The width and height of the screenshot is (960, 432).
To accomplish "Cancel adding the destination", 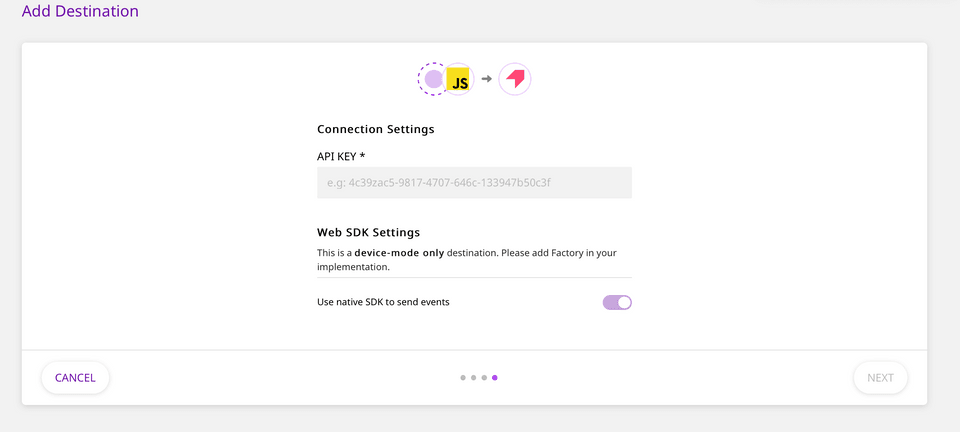I will tap(75, 378).
